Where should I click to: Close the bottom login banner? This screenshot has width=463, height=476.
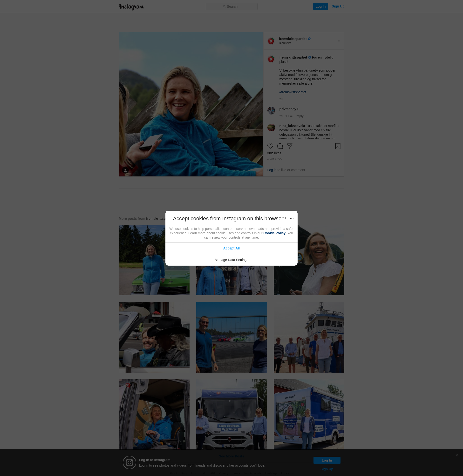[457, 455]
